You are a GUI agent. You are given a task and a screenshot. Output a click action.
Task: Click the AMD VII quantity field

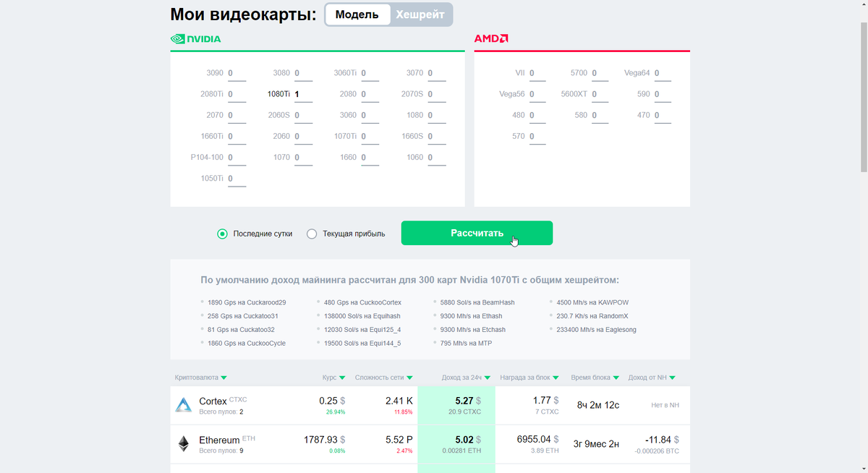point(537,73)
